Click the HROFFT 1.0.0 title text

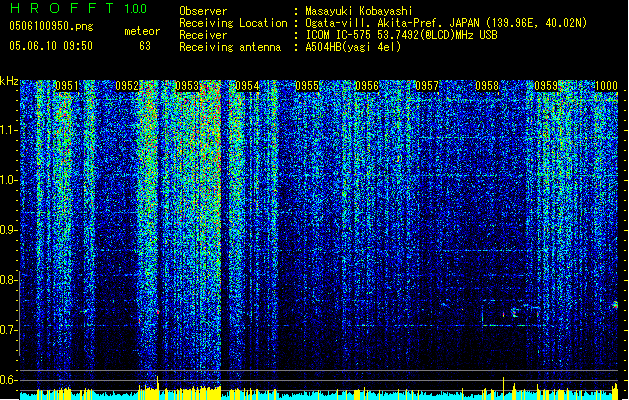79,8
